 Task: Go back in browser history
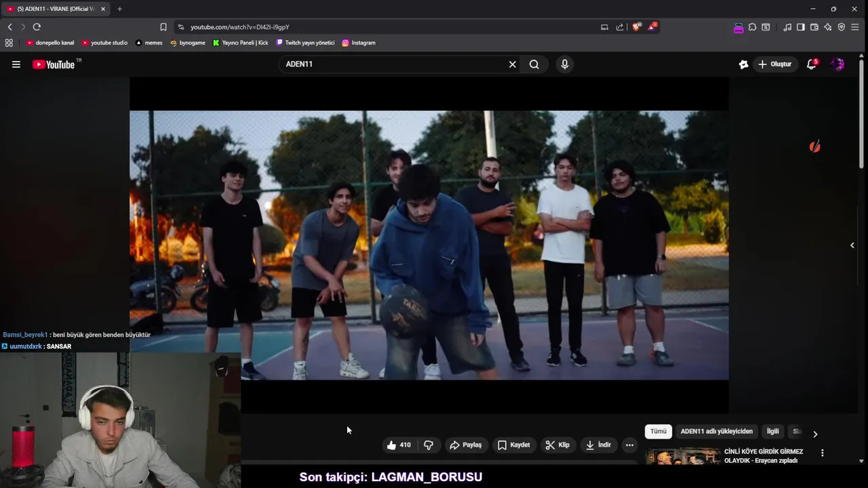(9, 27)
